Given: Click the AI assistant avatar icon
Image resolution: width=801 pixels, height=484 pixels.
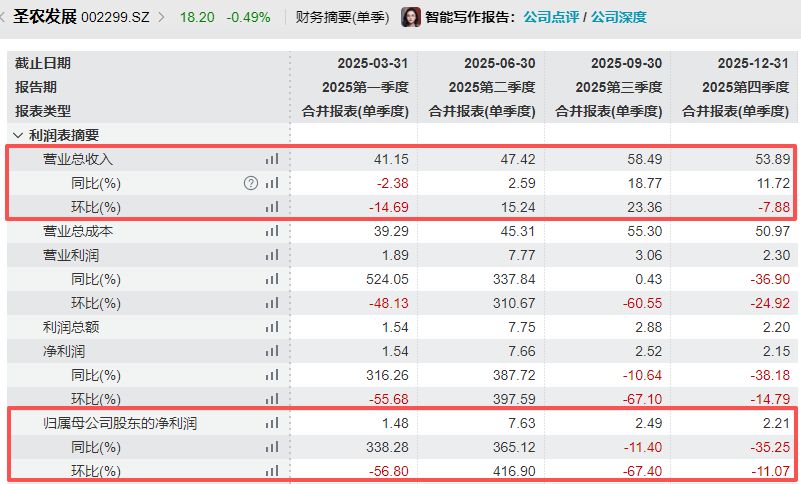Looking at the screenshot, I should click(410, 17).
